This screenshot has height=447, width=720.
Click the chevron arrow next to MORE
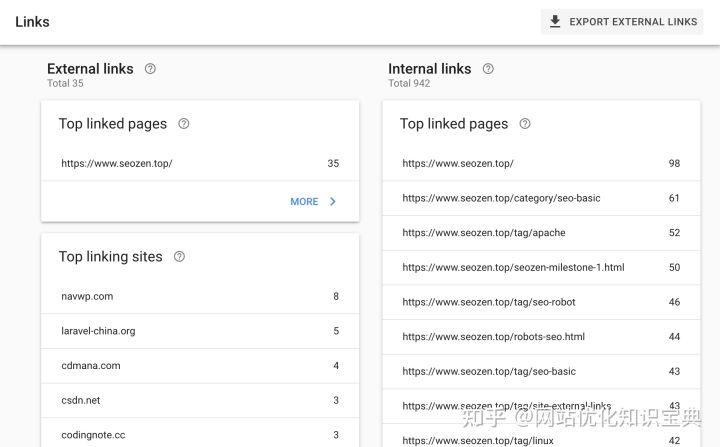[333, 202]
